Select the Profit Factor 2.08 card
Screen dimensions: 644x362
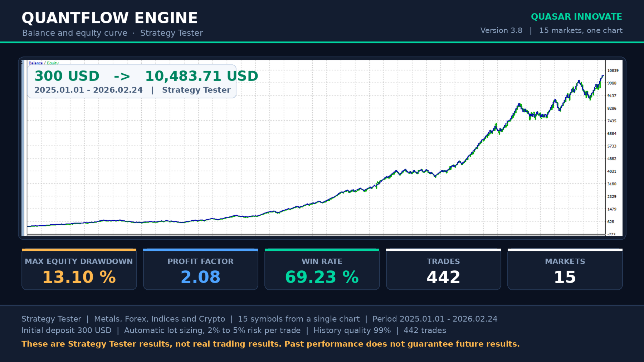tap(200, 269)
